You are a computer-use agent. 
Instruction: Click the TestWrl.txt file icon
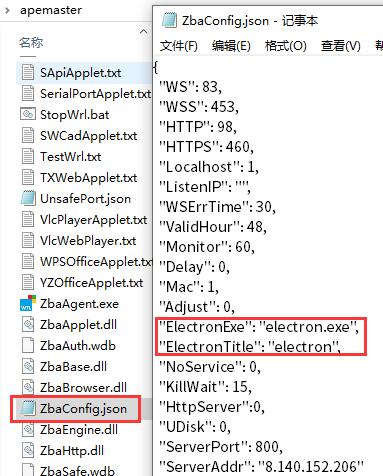click(28, 157)
